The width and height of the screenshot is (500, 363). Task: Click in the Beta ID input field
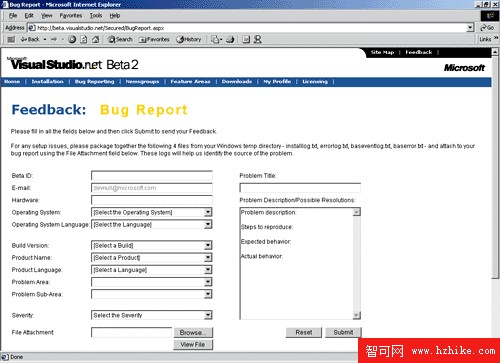[x=152, y=176]
